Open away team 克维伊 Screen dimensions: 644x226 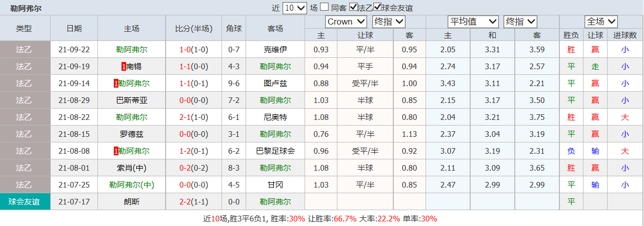pyautogui.click(x=275, y=50)
